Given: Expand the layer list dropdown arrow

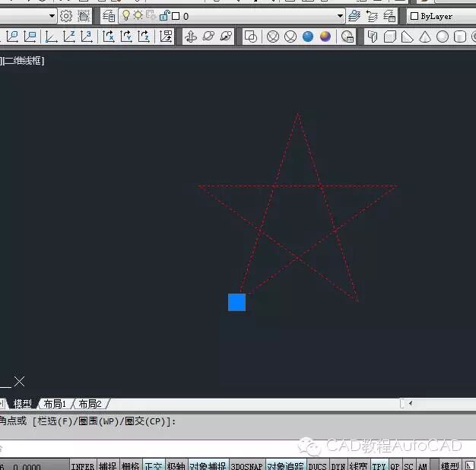Looking at the screenshot, I should click(340, 16).
